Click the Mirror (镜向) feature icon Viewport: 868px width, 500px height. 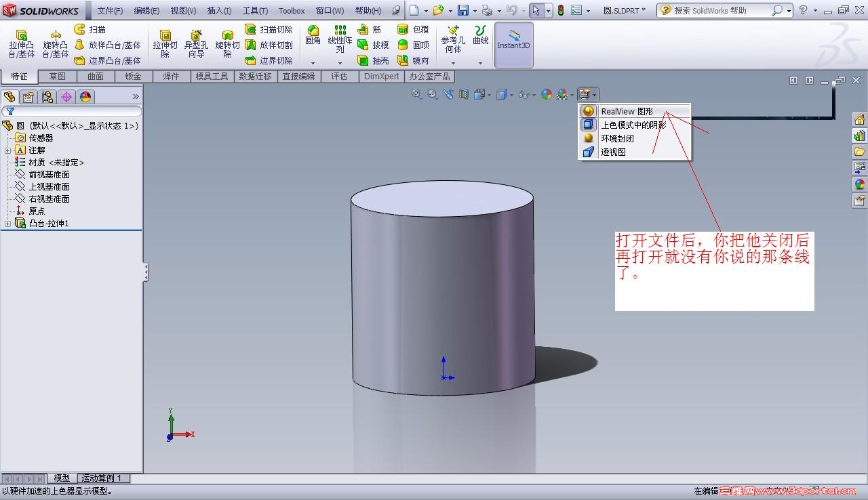click(x=413, y=60)
